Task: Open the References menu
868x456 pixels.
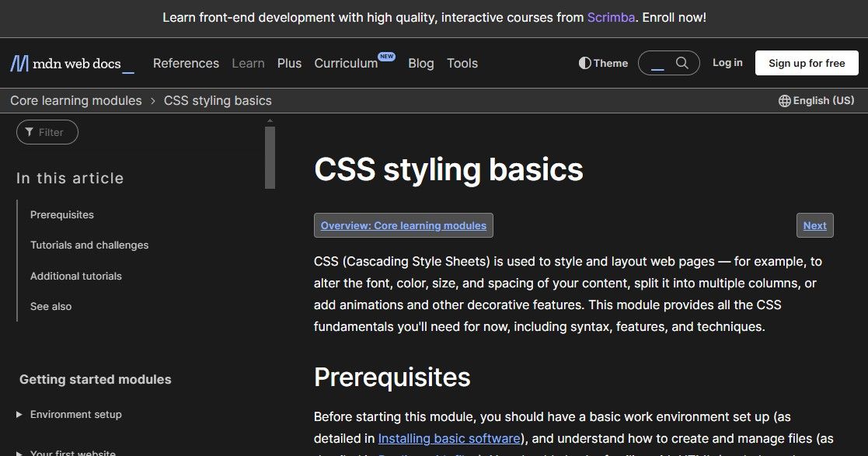Action: pyautogui.click(x=186, y=63)
